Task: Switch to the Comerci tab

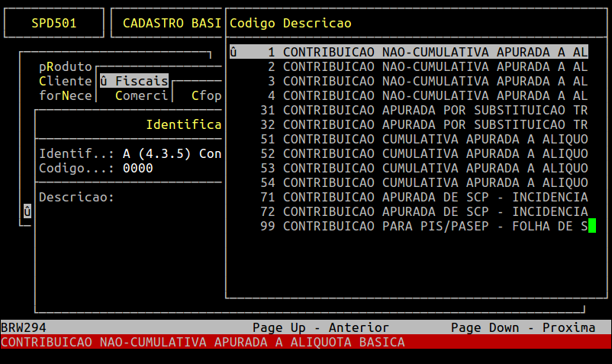Action: pyautogui.click(x=141, y=95)
